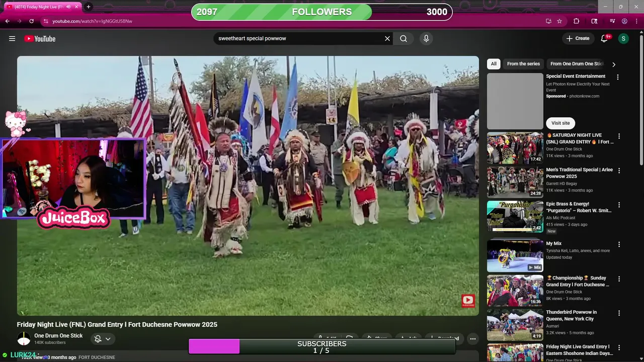Go to YouTube home via logo
The width and height of the screenshot is (644, 362).
click(40, 39)
